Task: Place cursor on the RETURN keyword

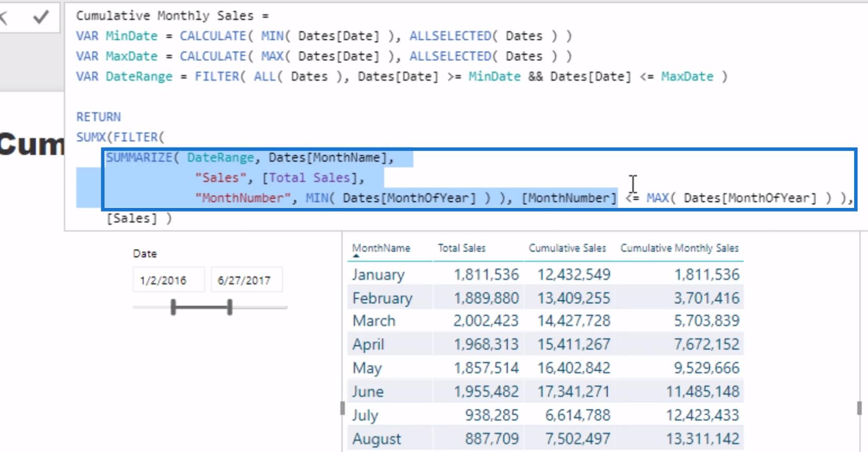Action: [98, 117]
